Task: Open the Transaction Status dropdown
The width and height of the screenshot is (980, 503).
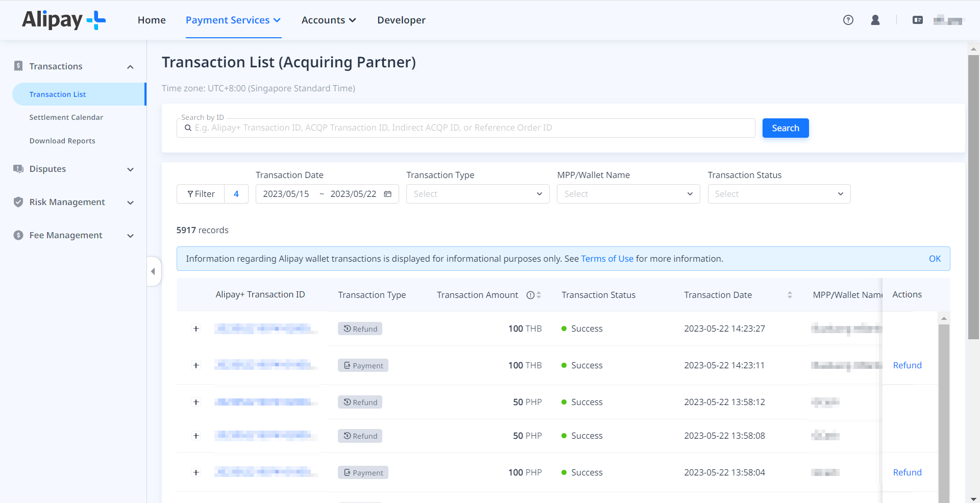Action: (x=778, y=194)
